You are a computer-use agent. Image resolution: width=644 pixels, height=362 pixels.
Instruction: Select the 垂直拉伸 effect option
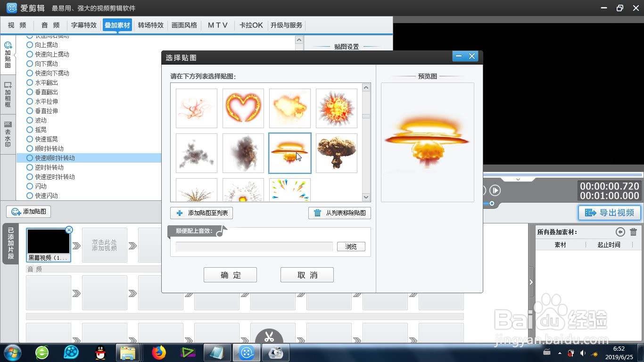click(x=42, y=111)
